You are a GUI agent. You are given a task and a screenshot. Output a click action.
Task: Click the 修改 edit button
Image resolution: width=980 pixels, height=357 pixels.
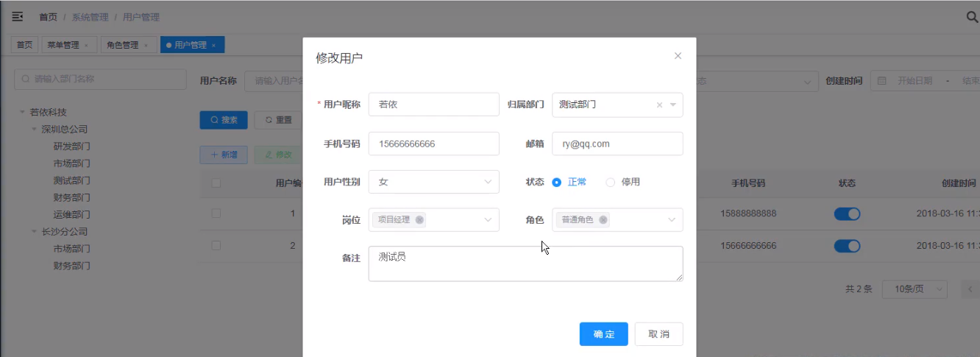(278, 155)
